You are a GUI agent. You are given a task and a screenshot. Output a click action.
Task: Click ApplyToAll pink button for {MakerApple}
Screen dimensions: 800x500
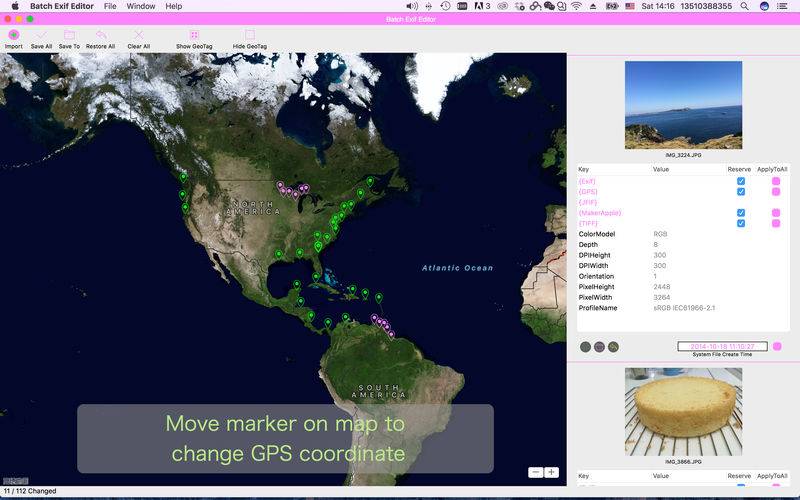click(776, 213)
